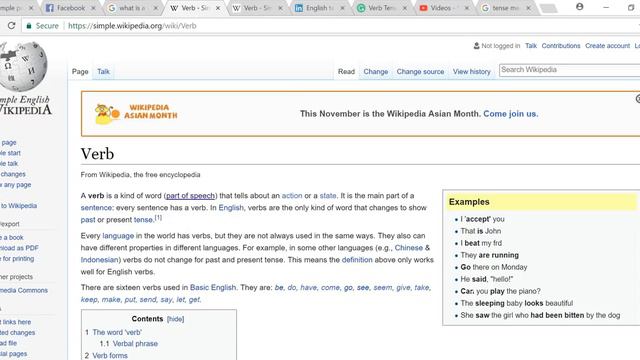The image size is (640, 360).
Task: Open the Wikimedia Commons sidebar link
Action: click(24, 290)
